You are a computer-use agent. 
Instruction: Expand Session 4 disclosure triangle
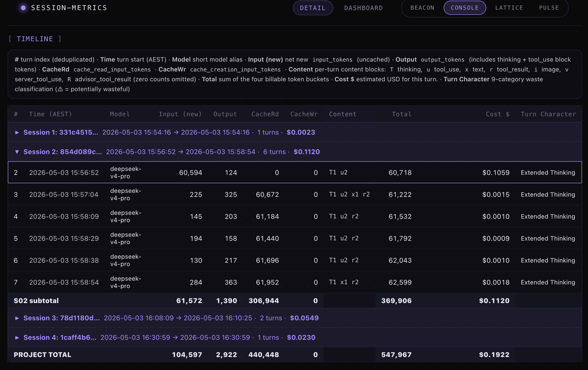(x=17, y=338)
